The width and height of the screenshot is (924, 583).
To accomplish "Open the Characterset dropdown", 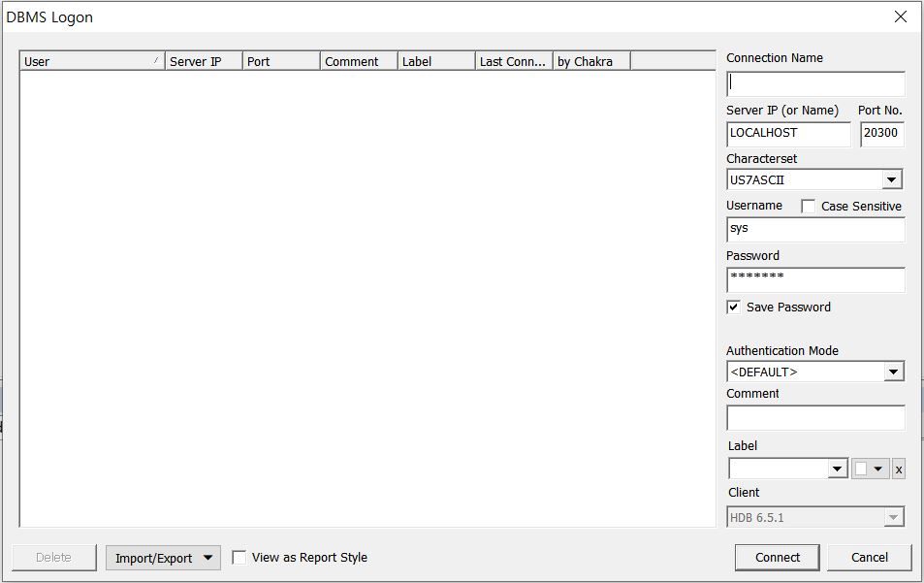I will coord(891,180).
